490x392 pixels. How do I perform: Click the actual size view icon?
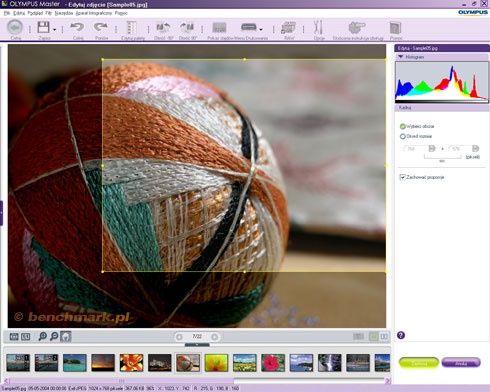tap(26, 337)
